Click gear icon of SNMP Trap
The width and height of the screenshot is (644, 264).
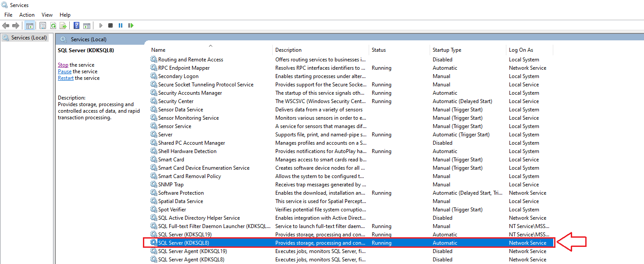(x=153, y=184)
